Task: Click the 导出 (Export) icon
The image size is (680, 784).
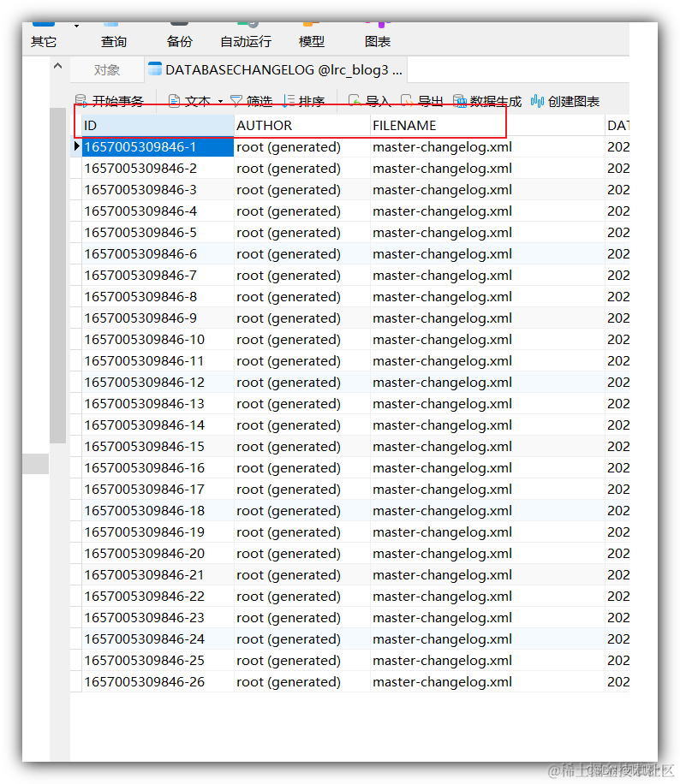Action: [x=407, y=101]
